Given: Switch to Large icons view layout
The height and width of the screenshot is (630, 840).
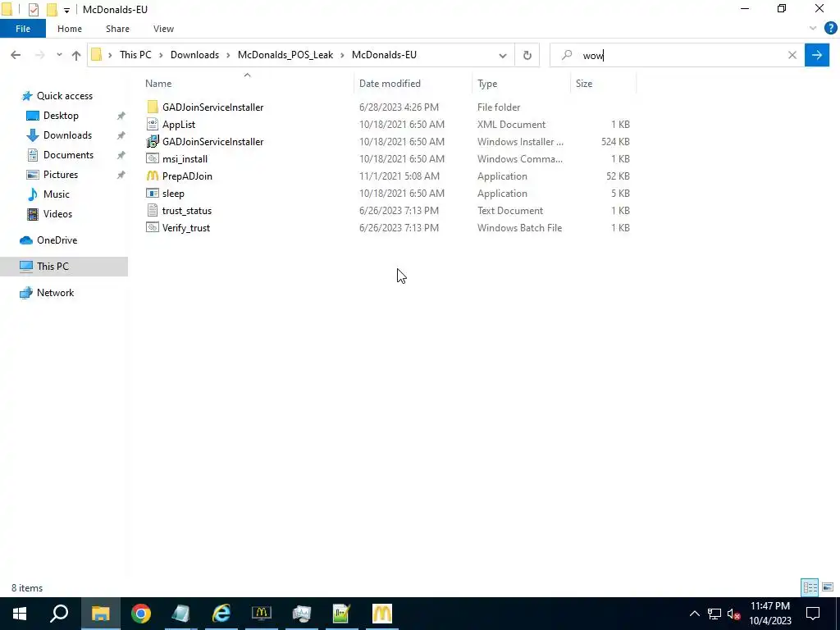Looking at the screenshot, I should coord(828,587).
